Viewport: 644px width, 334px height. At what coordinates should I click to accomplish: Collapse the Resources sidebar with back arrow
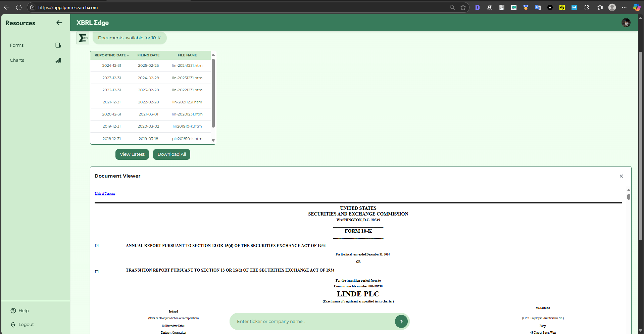click(59, 23)
